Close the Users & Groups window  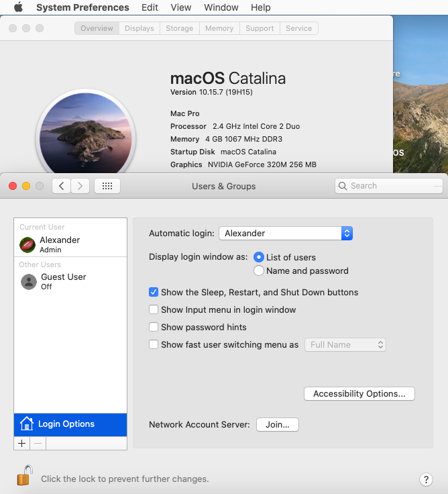tap(13, 186)
